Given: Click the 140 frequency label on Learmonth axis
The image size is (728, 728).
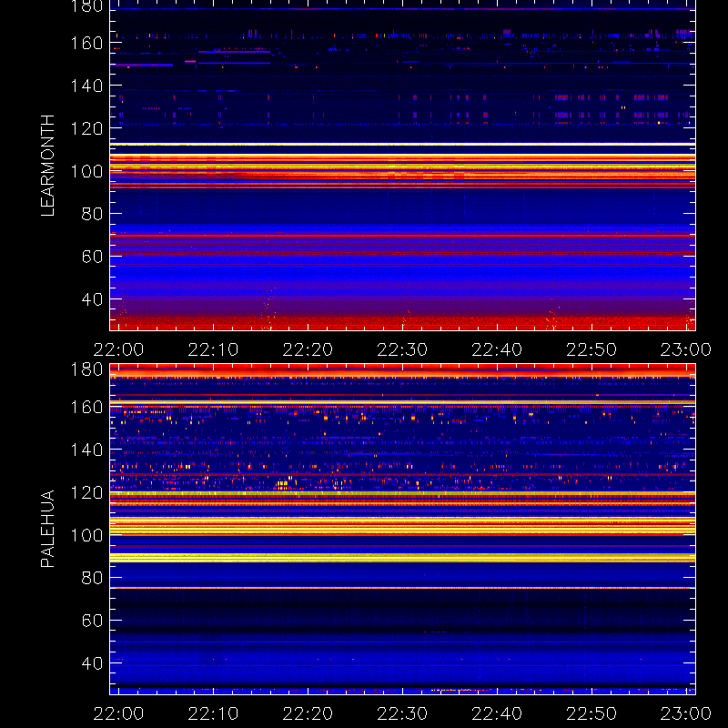Looking at the screenshot, I should pyautogui.click(x=86, y=86).
